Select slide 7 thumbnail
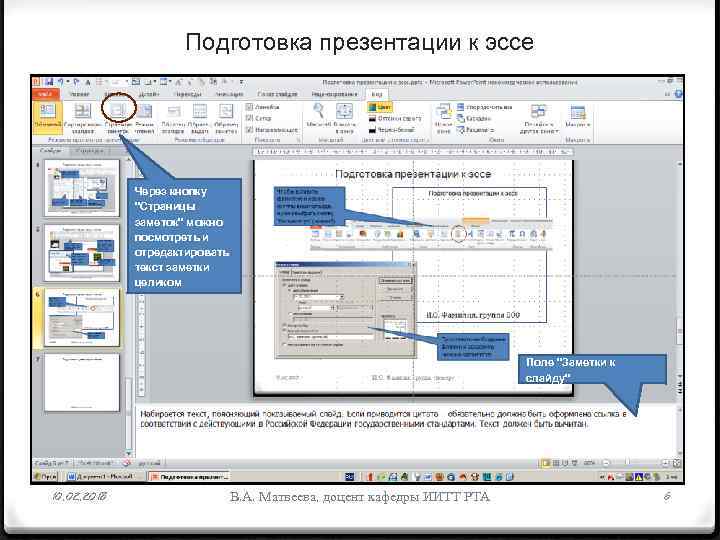720x540 pixels. click(82, 382)
